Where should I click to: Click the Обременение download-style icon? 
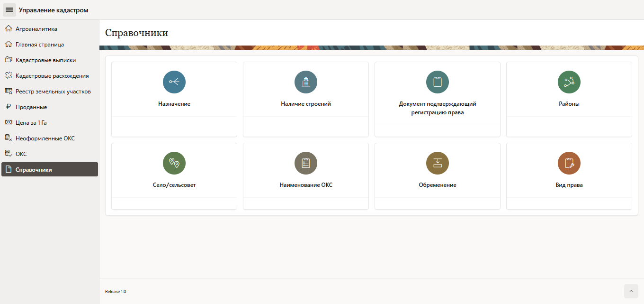coord(438,163)
